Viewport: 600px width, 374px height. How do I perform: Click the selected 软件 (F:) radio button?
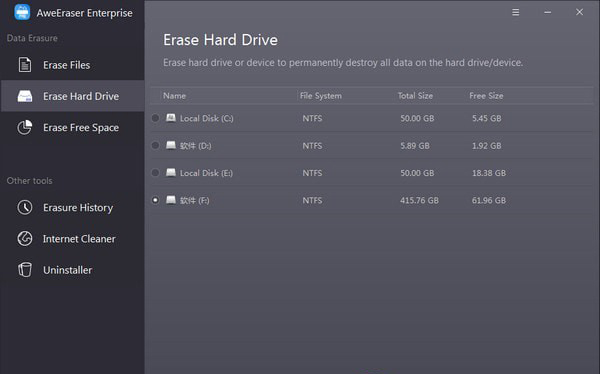[x=155, y=200]
